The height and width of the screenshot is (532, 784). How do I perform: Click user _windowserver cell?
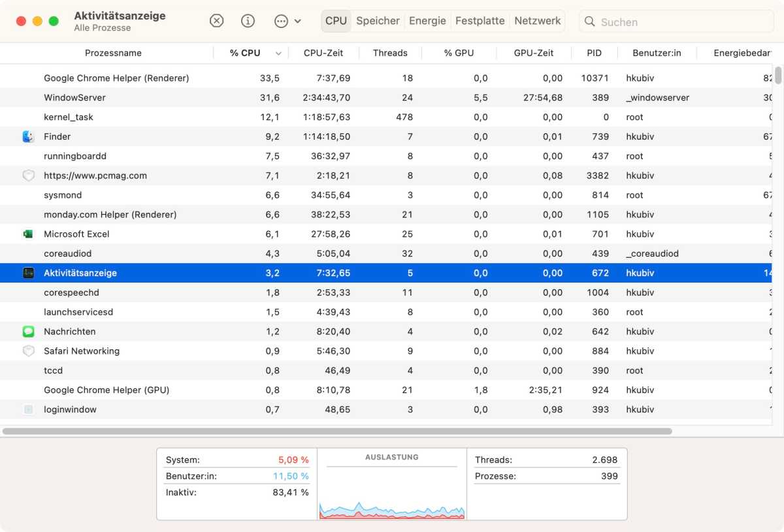657,98
